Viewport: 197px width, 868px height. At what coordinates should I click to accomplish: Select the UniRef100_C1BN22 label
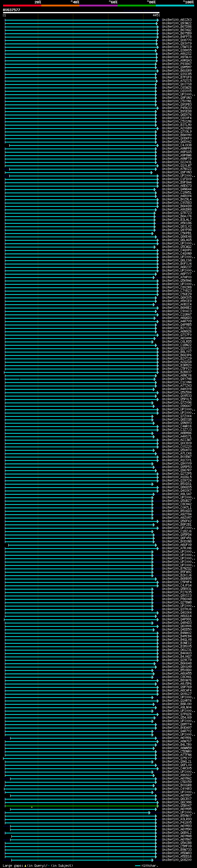177,345
